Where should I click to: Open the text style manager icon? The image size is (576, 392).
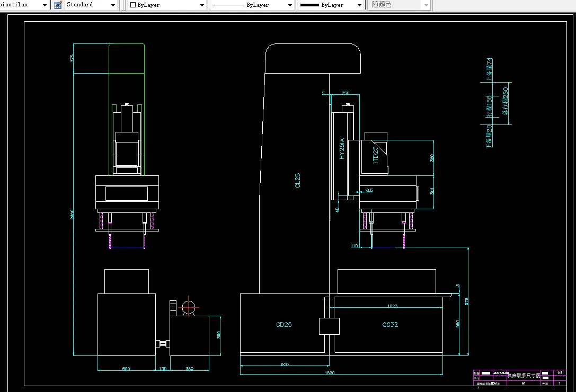(58, 5)
